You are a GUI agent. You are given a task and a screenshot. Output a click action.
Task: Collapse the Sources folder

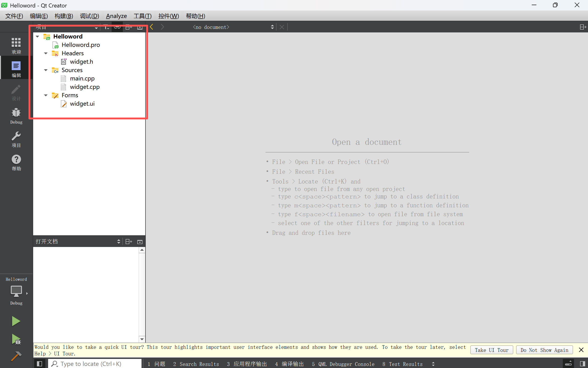[46, 70]
